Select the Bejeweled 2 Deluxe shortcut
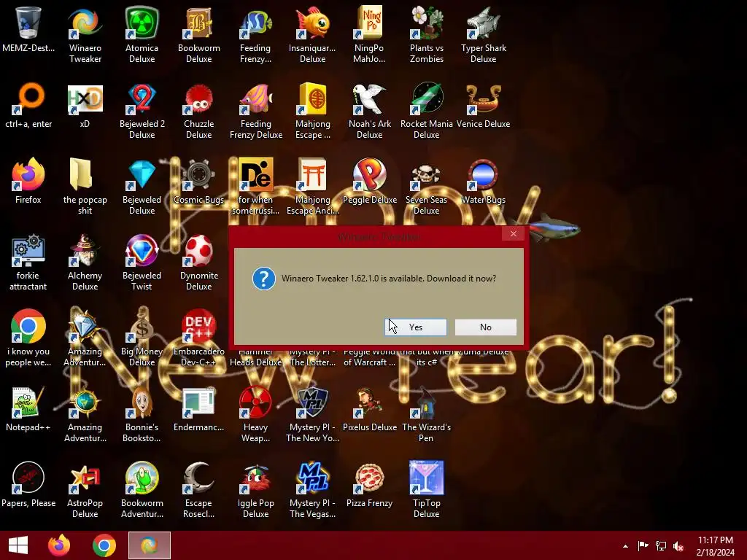The height and width of the screenshot is (560, 747). [x=142, y=111]
